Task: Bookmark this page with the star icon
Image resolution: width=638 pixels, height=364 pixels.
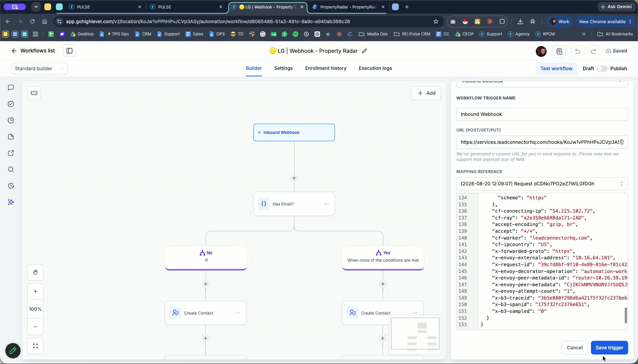Action: 436,21
